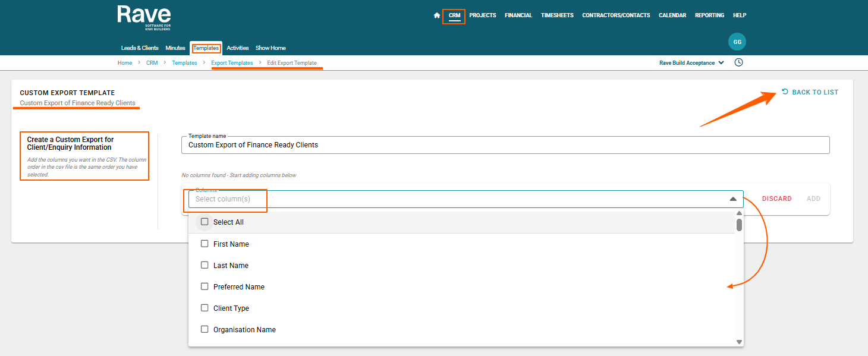Click the Edit Export Template breadcrumb text
The height and width of the screenshot is (356, 868).
click(292, 63)
